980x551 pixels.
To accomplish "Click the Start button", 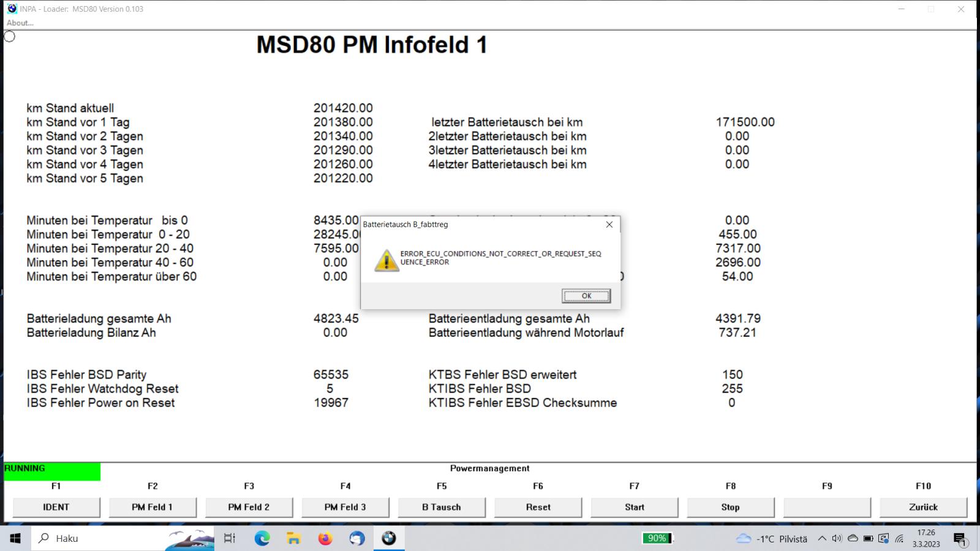I will click(634, 507).
